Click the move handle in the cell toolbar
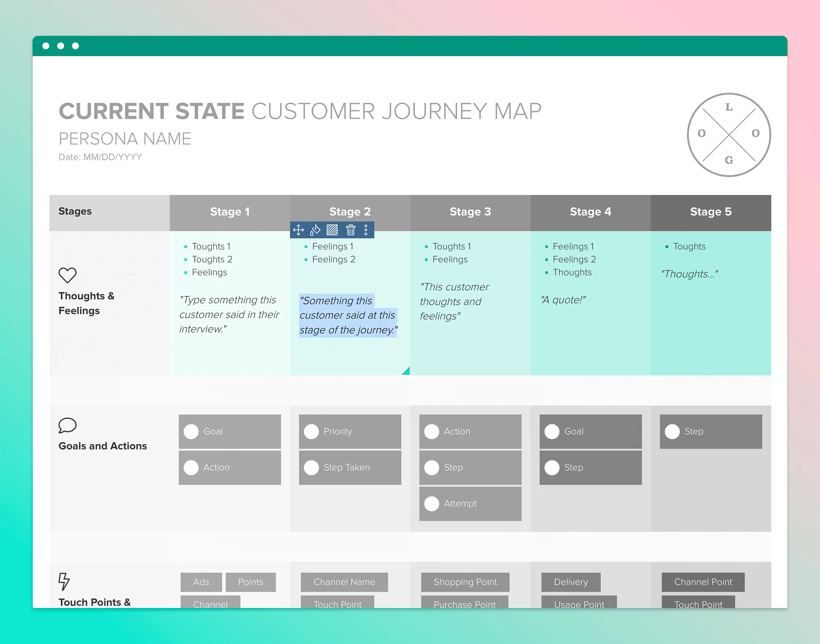 coord(299,230)
